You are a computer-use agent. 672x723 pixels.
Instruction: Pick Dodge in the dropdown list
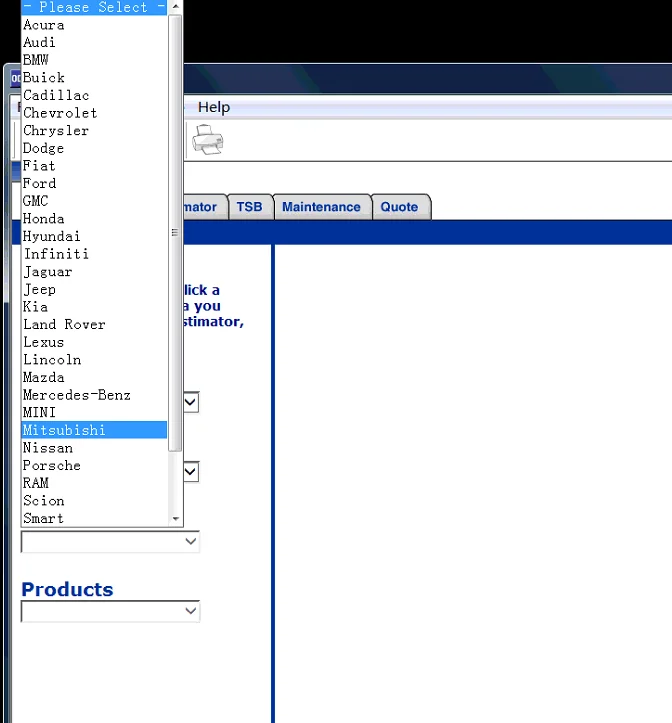[94, 148]
